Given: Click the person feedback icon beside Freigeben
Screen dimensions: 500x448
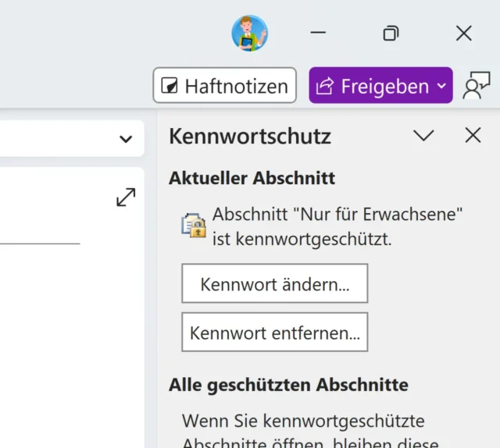Looking at the screenshot, I should click(x=477, y=86).
